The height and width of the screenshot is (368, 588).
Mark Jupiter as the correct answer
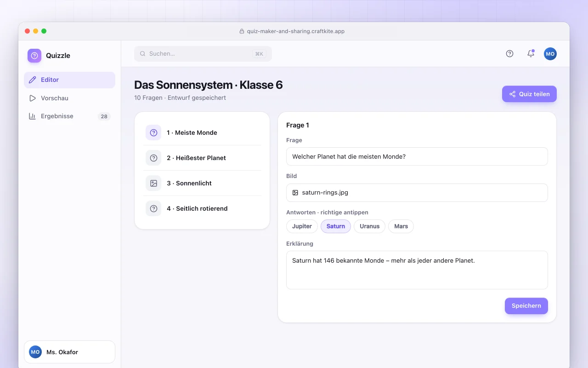coord(302,226)
